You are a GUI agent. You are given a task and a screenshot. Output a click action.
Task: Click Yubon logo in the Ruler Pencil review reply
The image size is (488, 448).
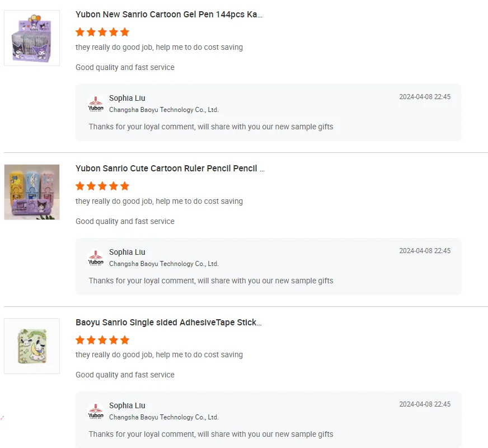pyautogui.click(x=96, y=258)
